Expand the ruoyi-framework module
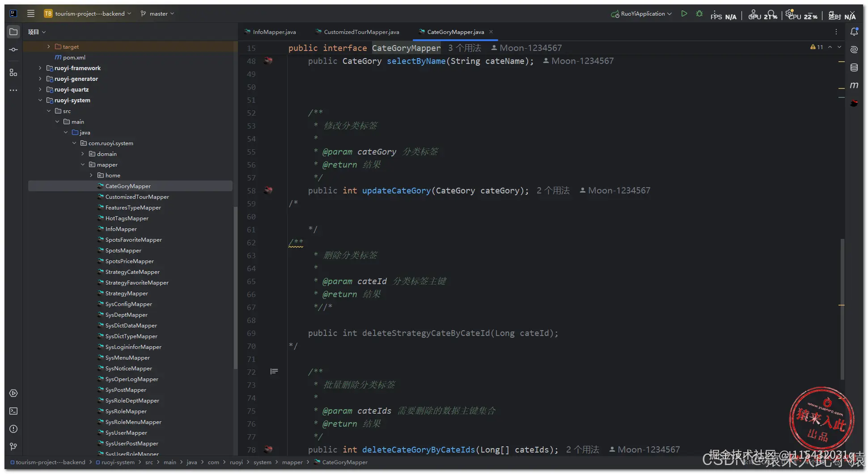 coord(40,68)
